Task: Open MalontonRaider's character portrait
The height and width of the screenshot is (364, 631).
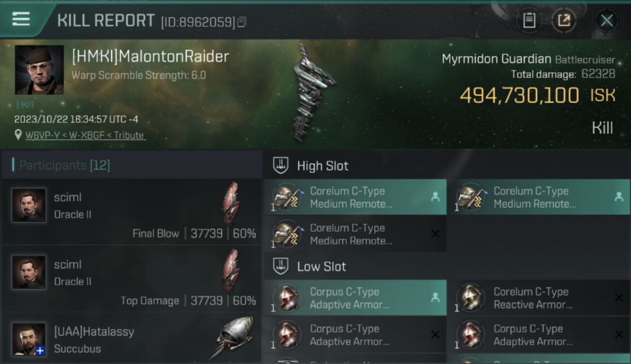Action: pyautogui.click(x=39, y=69)
